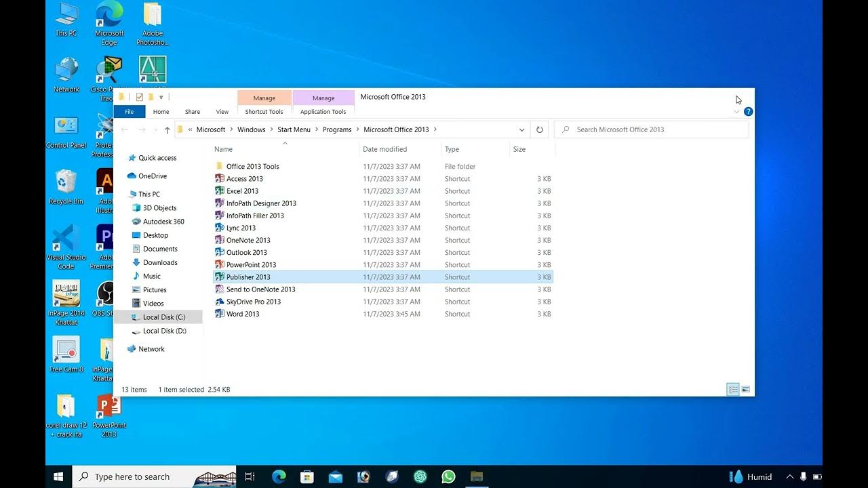This screenshot has width=868, height=488.
Task: Click the Windows Start button
Action: coord(59,476)
